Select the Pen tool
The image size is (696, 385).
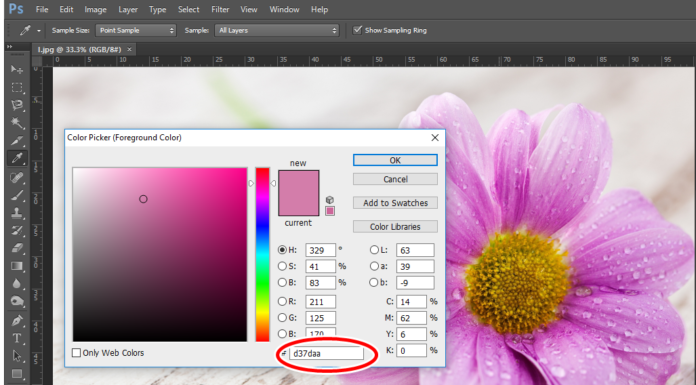[x=17, y=320]
